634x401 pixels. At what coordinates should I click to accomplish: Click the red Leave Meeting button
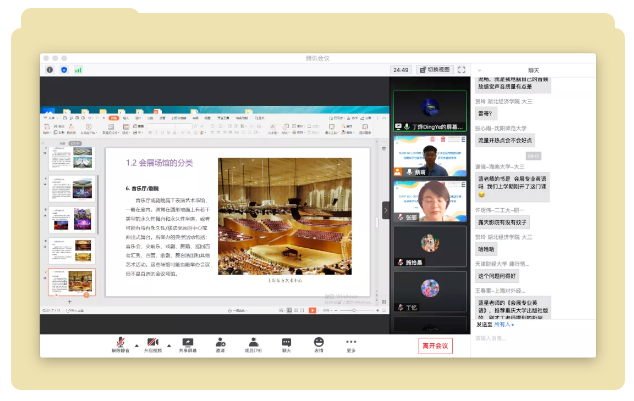point(435,345)
